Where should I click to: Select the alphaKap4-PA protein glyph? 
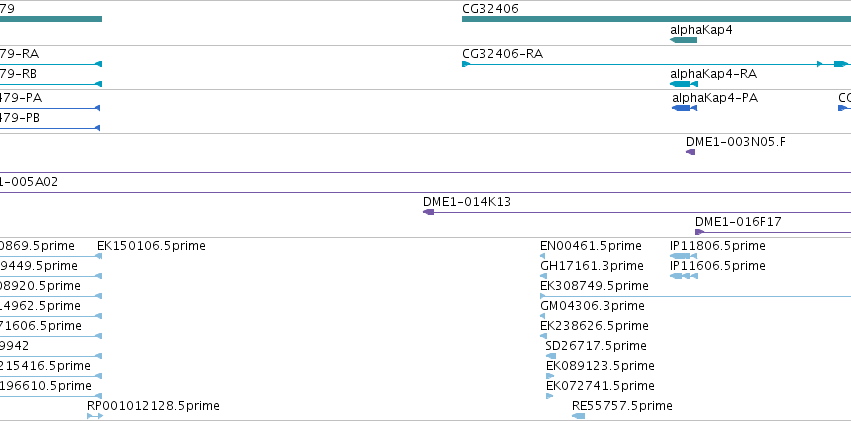pyautogui.click(x=684, y=108)
